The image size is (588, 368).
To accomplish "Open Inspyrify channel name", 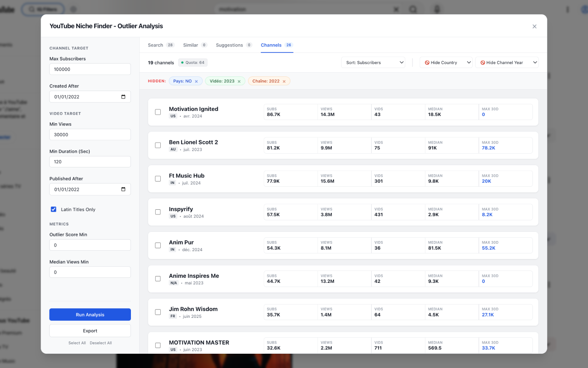I will click(181, 209).
